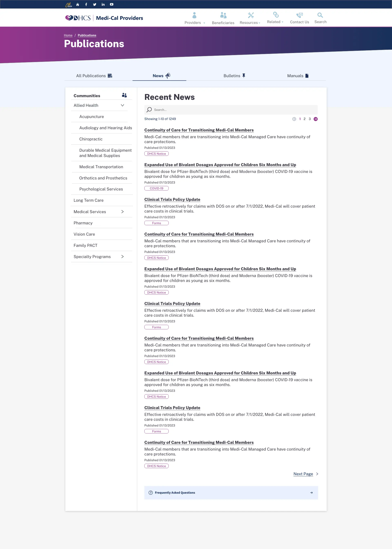Collapse the Allied Health section
The image size is (392, 549).
122,105
